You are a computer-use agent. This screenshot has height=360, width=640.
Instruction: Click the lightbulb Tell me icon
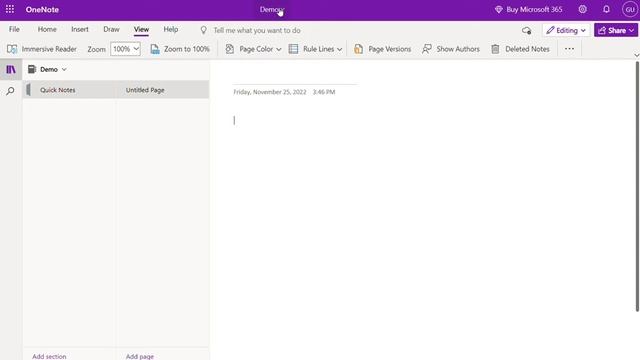point(203,30)
